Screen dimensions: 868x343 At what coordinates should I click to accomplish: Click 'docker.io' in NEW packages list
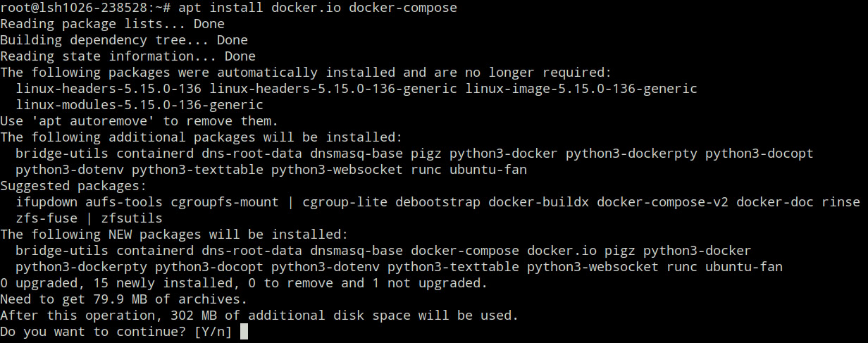tap(562, 251)
